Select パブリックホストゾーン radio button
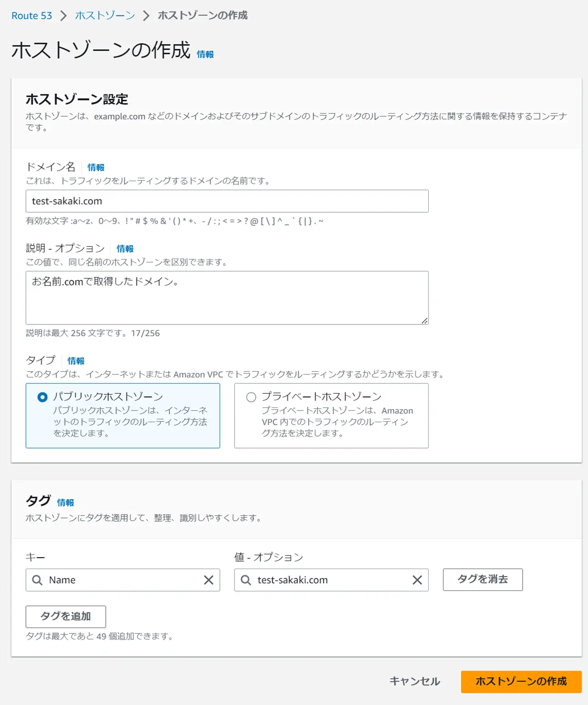Image resolution: width=588 pixels, height=705 pixels. 42,397
